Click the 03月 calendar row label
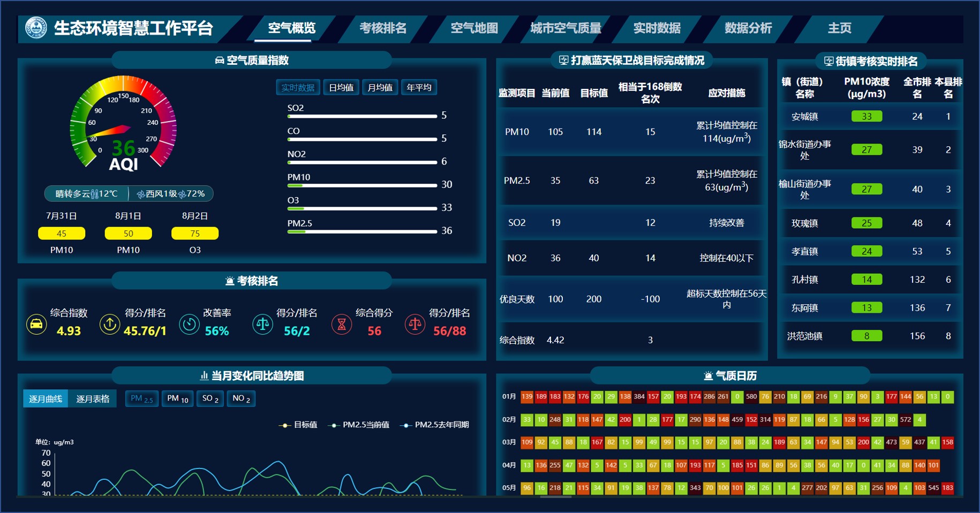 click(x=509, y=442)
